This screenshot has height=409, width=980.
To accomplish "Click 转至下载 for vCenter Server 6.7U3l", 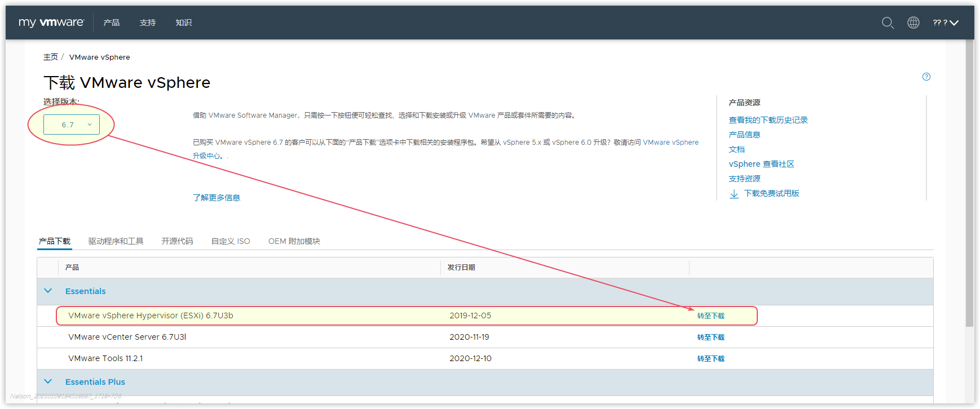I will click(x=711, y=337).
